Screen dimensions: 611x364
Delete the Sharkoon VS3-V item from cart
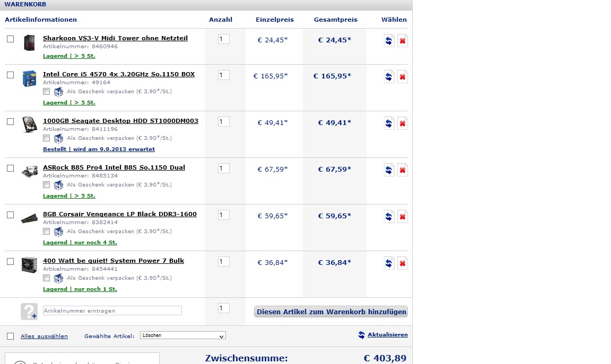pyautogui.click(x=403, y=40)
